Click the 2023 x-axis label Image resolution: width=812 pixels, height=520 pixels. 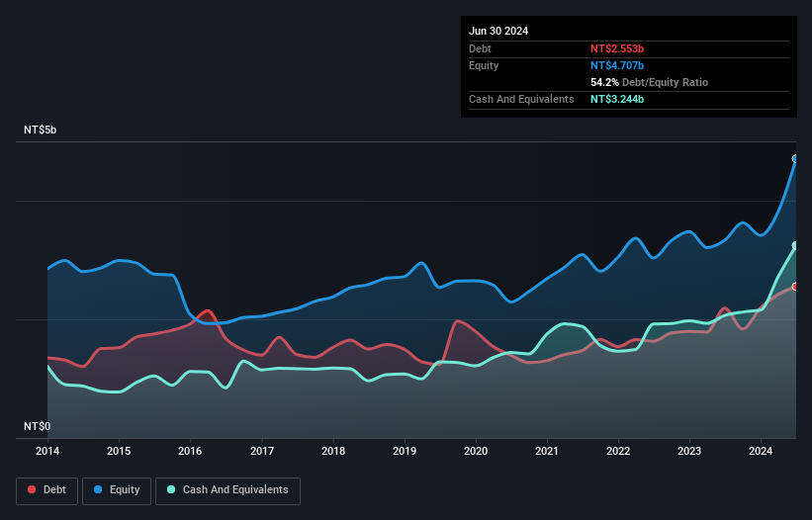689,451
